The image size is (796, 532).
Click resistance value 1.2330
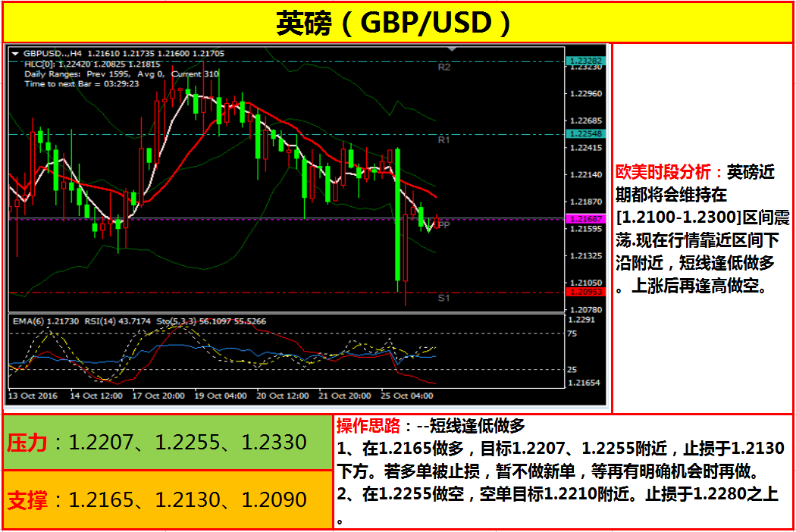(274, 443)
